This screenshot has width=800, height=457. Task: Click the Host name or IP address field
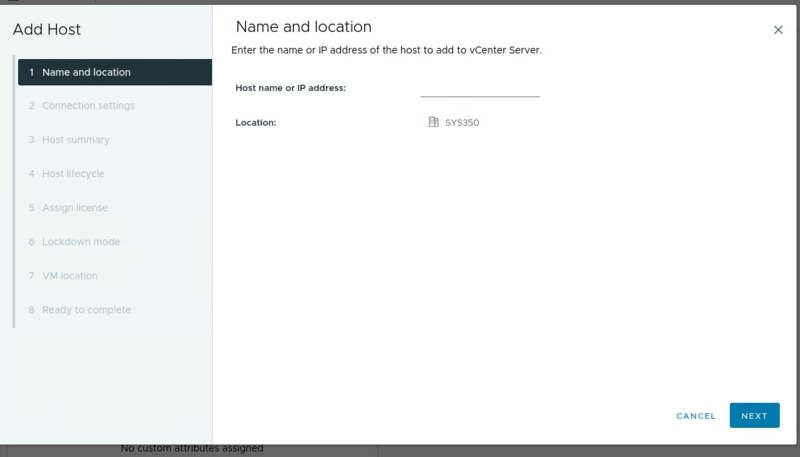point(480,88)
